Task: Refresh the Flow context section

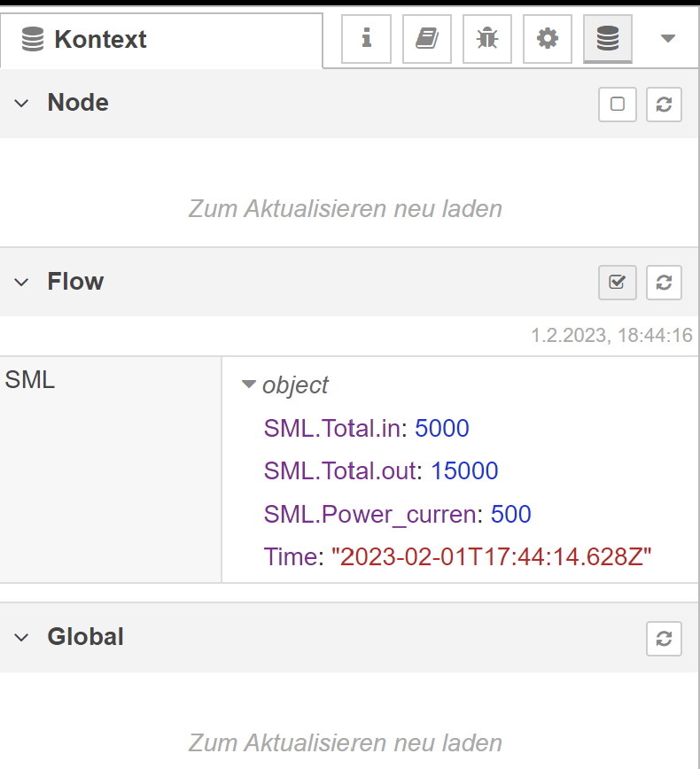Action: pos(664,283)
